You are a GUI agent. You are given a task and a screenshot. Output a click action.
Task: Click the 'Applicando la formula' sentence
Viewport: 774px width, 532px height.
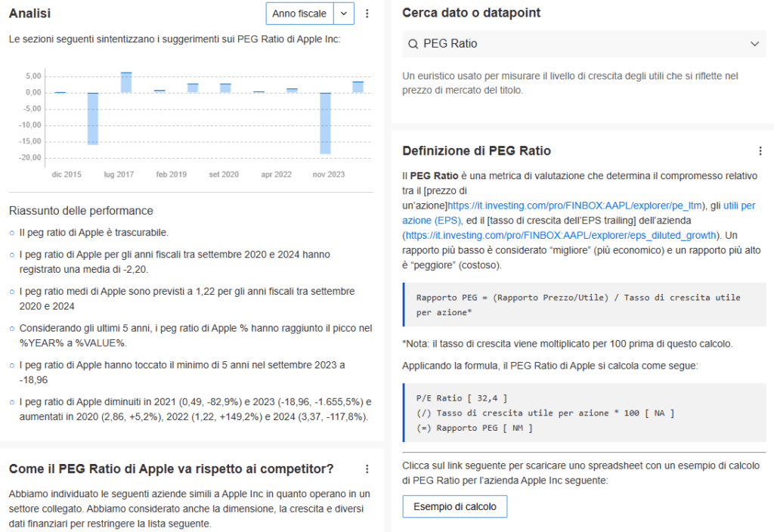click(550, 367)
